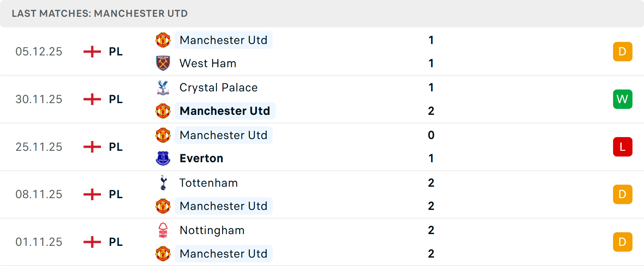Click England flag beside 30.11.25 match
Image resolution: width=644 pixels, height=266 pixels.
[92, 99]
